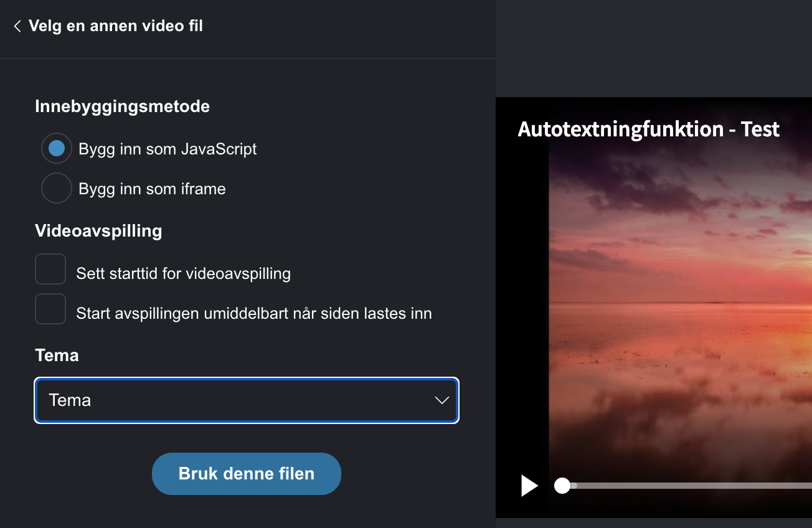The height and width of the screenshot is (528, 812).
Task: Enable Sett starttid for videoavspilling checkbox
Action: 50,269
